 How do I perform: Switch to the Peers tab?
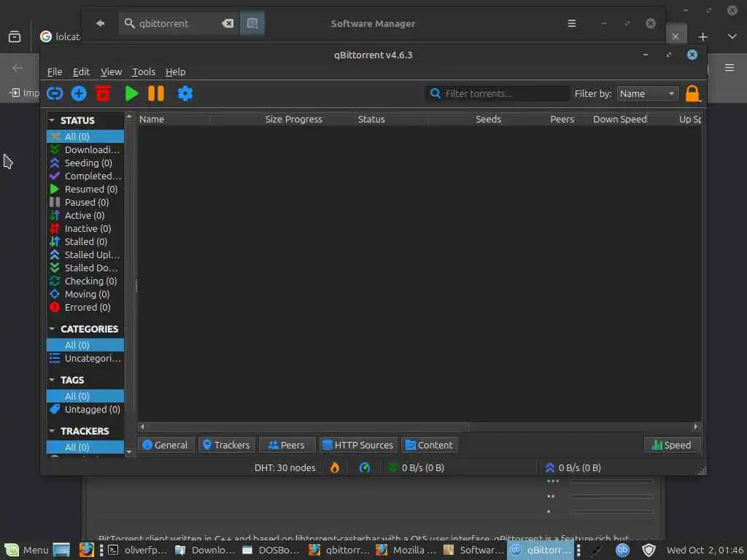[x=287, y=446]
